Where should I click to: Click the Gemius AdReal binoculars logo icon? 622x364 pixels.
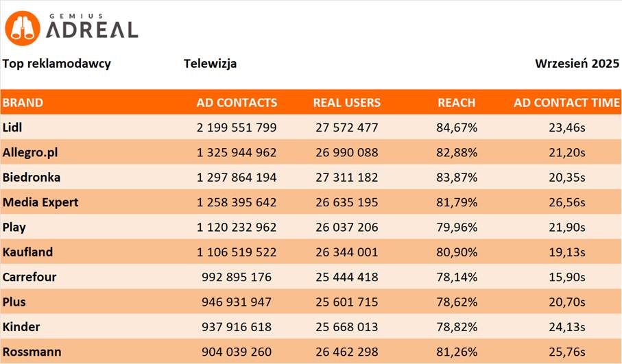coord(23,27)
